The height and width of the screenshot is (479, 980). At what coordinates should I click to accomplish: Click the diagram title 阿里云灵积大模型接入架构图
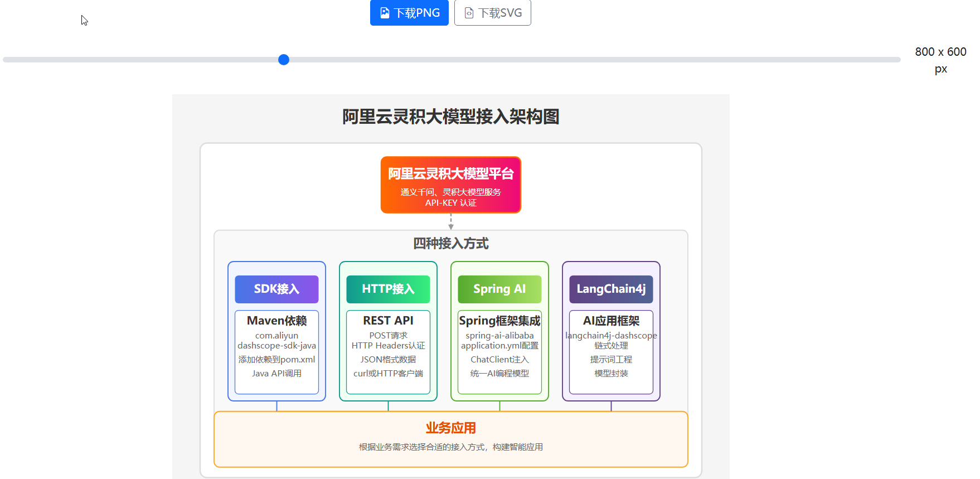pos(451,117)
